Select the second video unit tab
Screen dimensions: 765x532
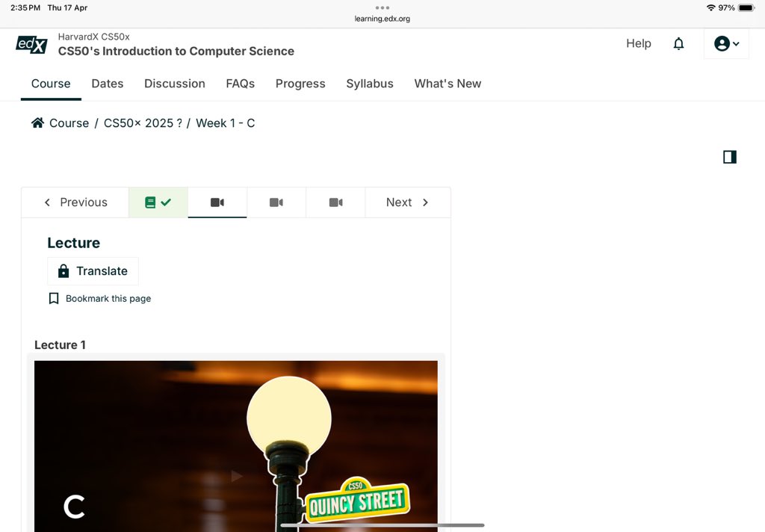(276, 202)
